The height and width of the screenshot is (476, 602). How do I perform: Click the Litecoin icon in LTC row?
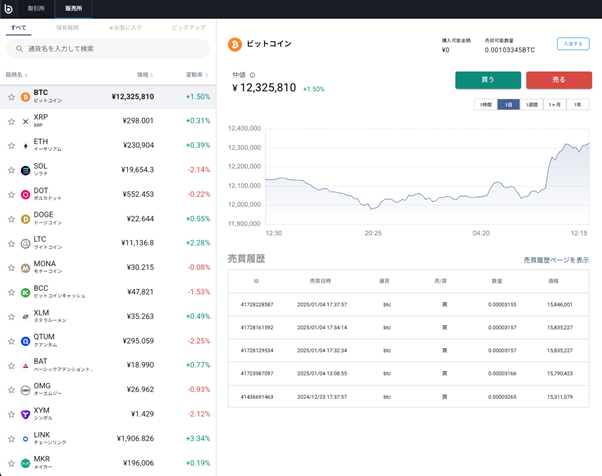pyautogui.click(x=26, y=243)
